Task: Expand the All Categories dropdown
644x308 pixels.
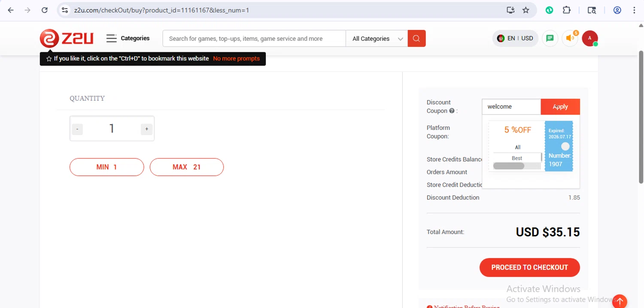Action: click(377, 39)
